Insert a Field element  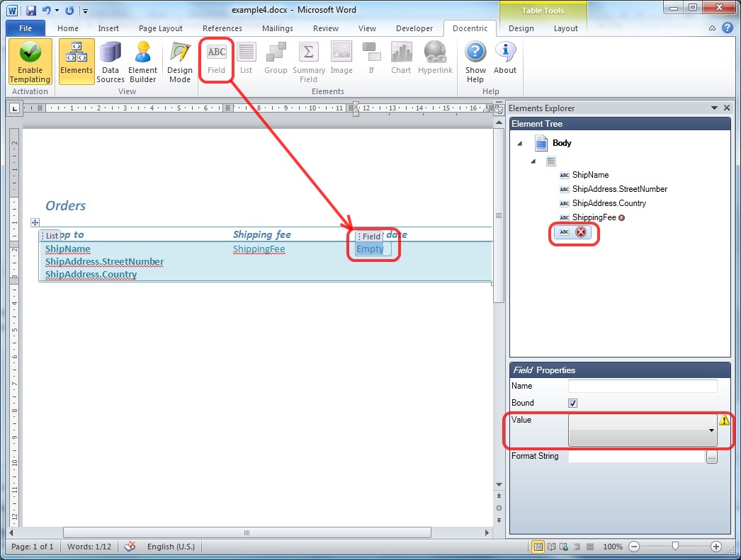217,59
